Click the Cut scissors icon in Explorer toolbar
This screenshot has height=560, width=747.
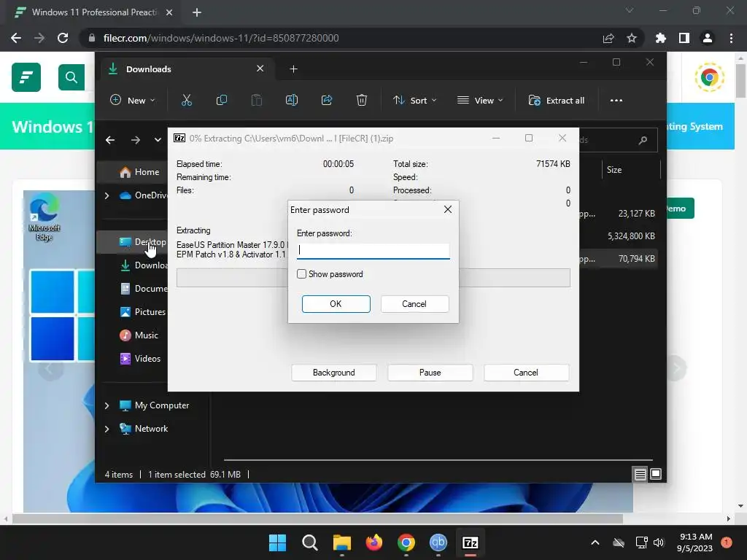coord(186,100)
